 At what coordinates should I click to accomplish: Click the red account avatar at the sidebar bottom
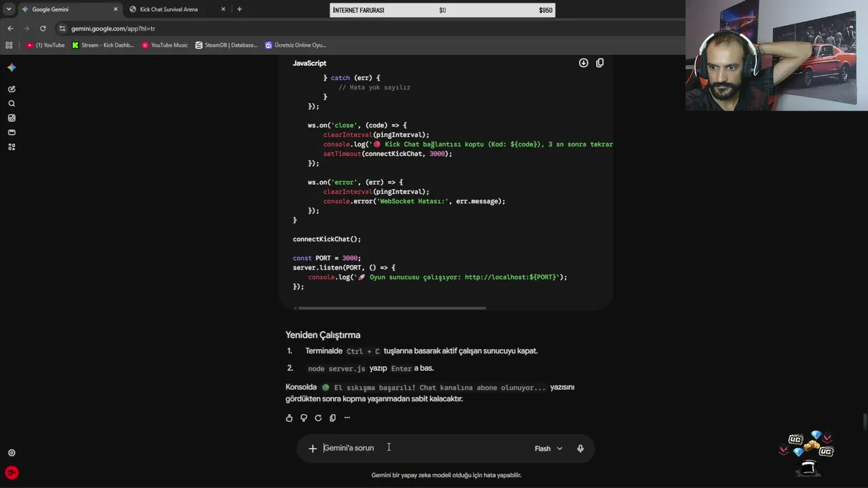(12, 473)
